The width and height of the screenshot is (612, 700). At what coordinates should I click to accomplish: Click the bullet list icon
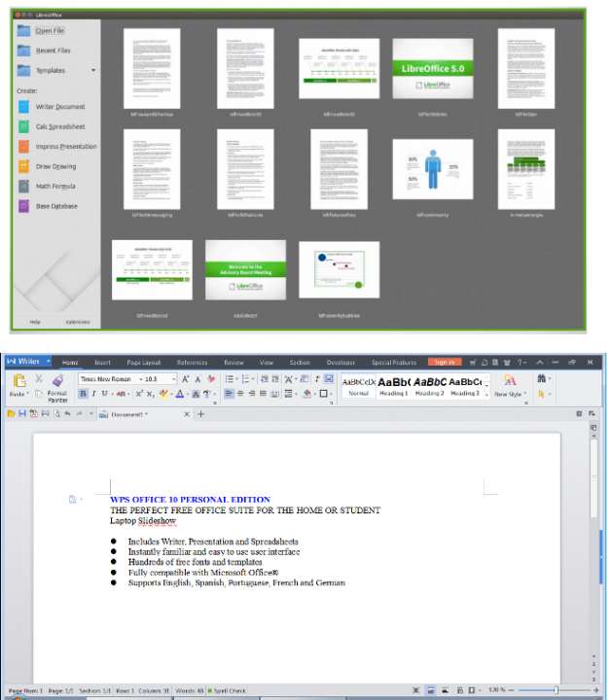point(230,379)
